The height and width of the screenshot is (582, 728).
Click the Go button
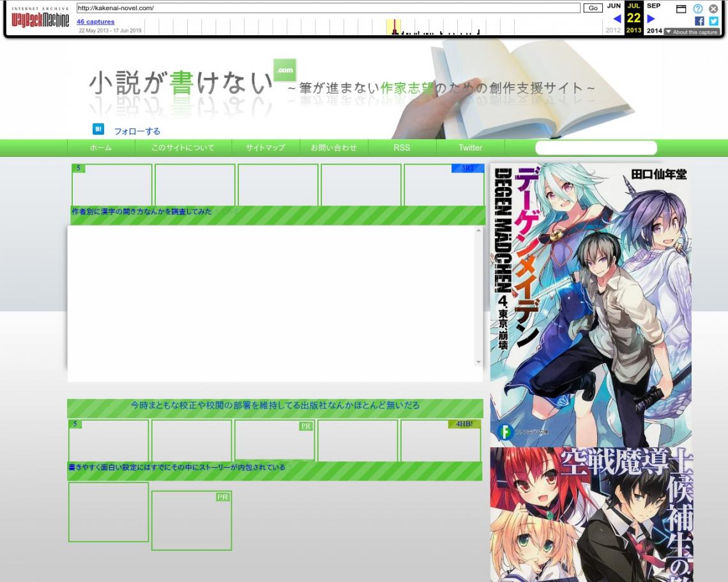pos(593,8)
